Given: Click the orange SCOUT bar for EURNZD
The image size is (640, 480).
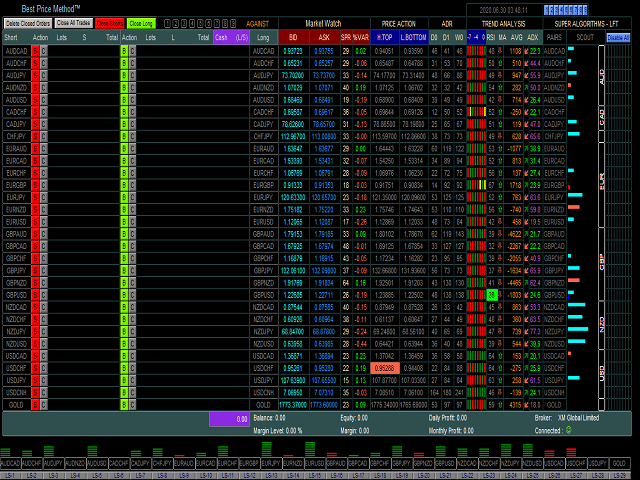Looking at the screenshot, I should point(574,207).
